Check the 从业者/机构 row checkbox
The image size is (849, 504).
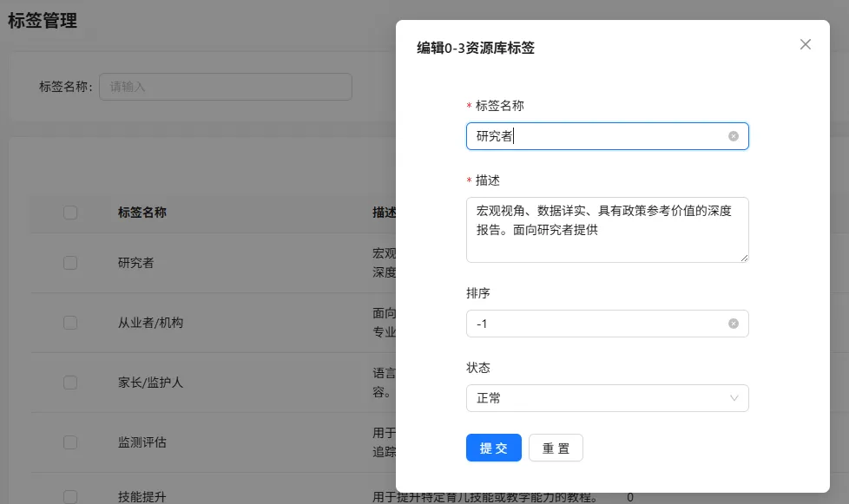click(70, 323)
